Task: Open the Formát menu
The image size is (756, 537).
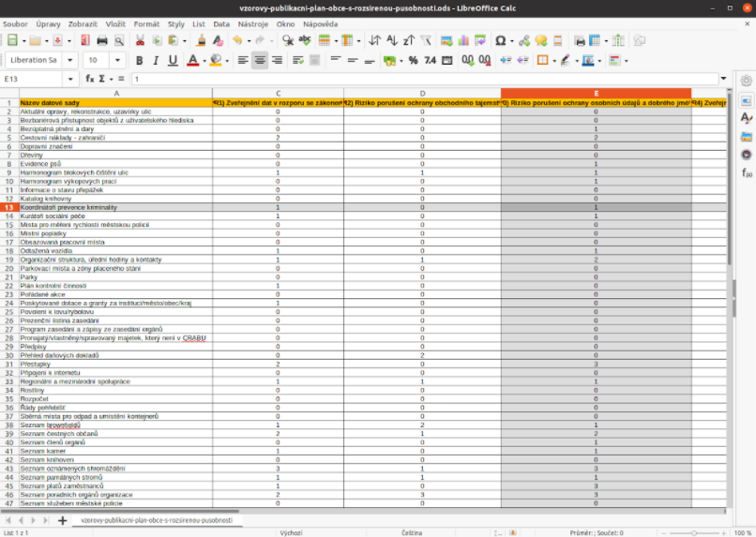Action: point(146,22)
